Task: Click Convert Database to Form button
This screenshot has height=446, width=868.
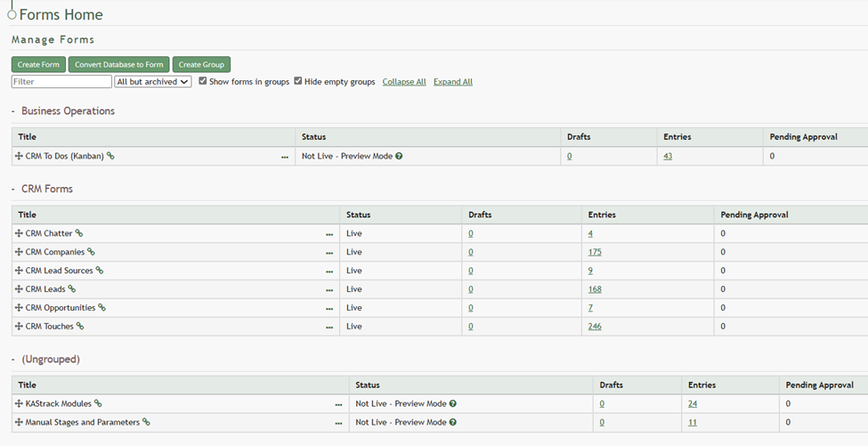Action: 118,64
